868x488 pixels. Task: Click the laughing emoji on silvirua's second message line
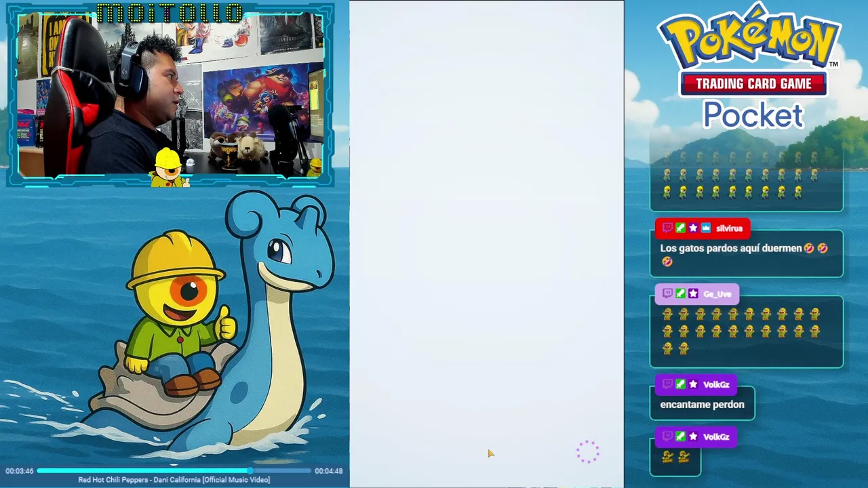667,262
